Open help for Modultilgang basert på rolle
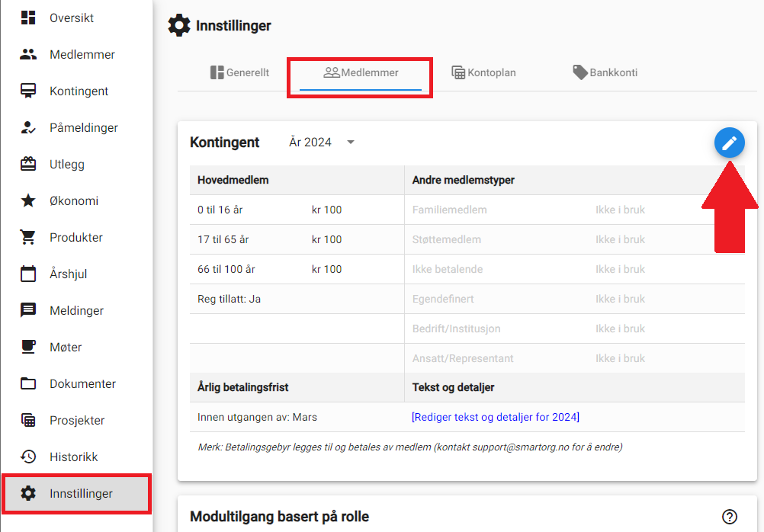Screen dimensions: 764x532 click(730, 517)
